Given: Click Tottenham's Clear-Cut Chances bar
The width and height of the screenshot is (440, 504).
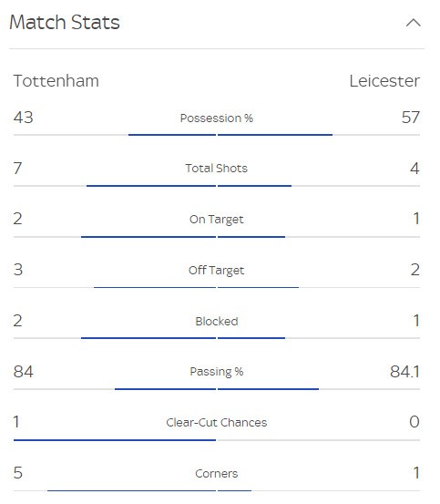Looking at the screenshot, I should pyautogui.click(x=115, y=440).
